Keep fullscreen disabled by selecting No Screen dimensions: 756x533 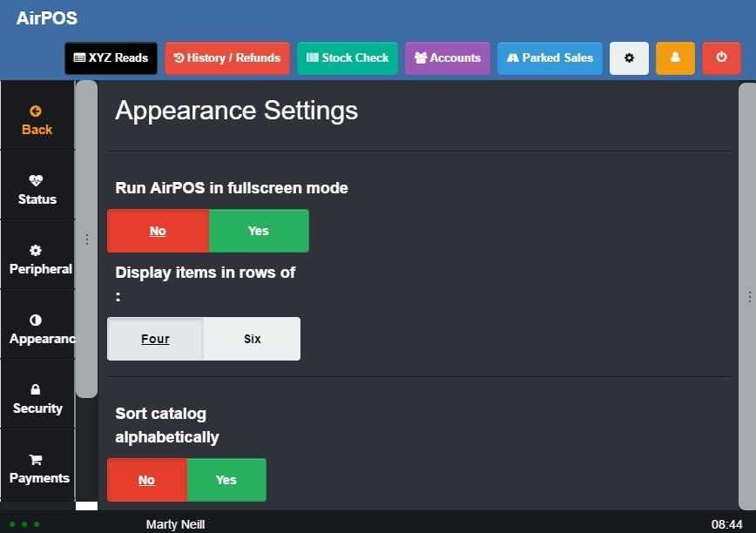158,231
